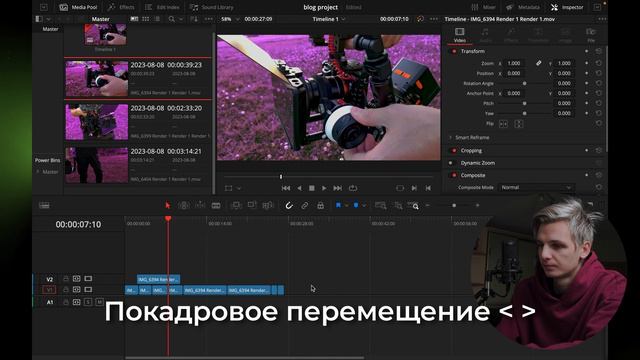Select the arrow Selection Mode tool
The height and width of the screenshot is (360, 640).
click(x=167, y=205)
